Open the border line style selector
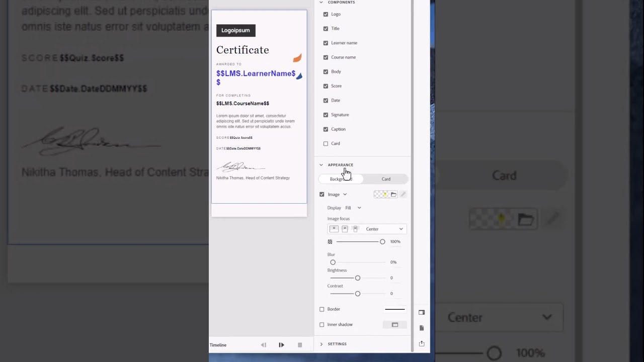The width and height of the screenshot is (644, 362). (395, 309)
